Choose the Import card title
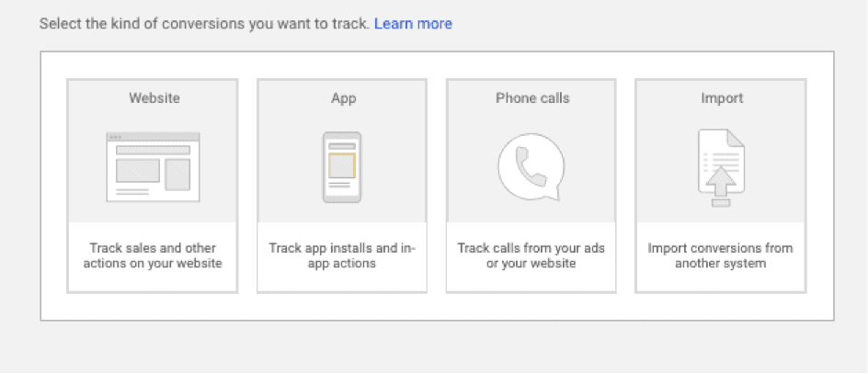 722,98
